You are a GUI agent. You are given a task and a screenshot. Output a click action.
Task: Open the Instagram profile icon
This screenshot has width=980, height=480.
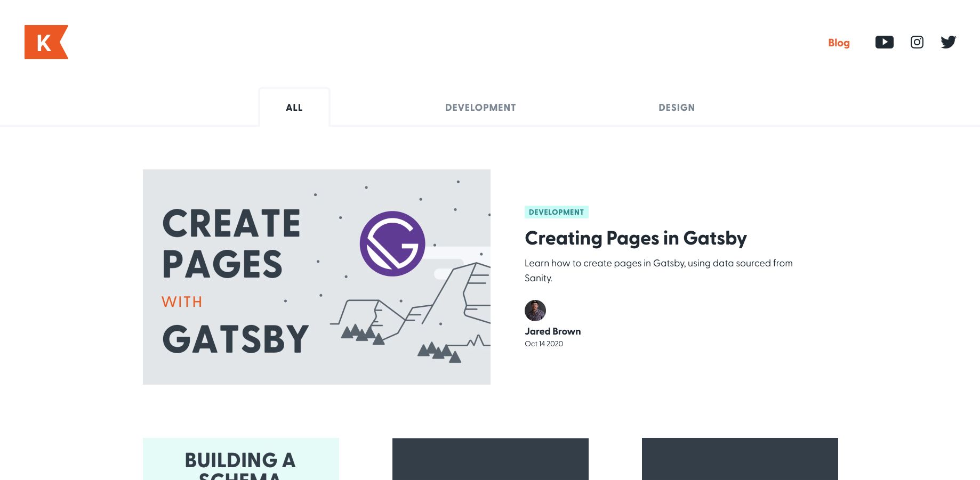(917, 42)
